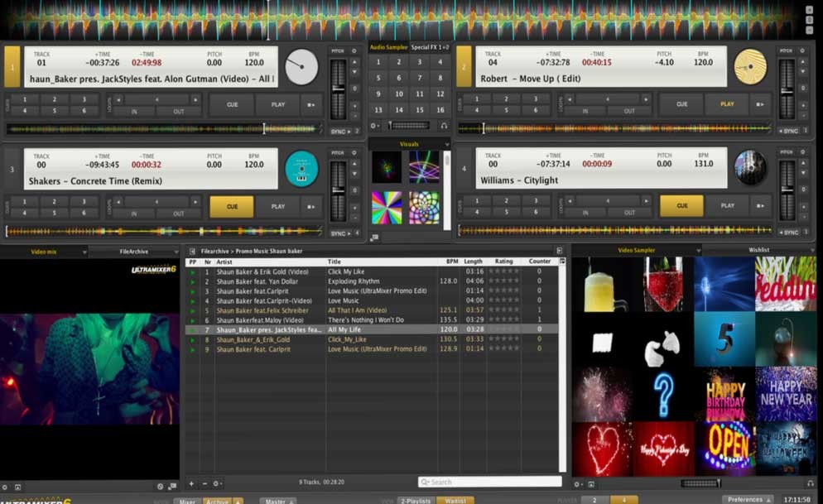823x504 pixels.
Task: Toggle the 2-Playlists view button
Action: pyautogui.click(x=416, y=500)
